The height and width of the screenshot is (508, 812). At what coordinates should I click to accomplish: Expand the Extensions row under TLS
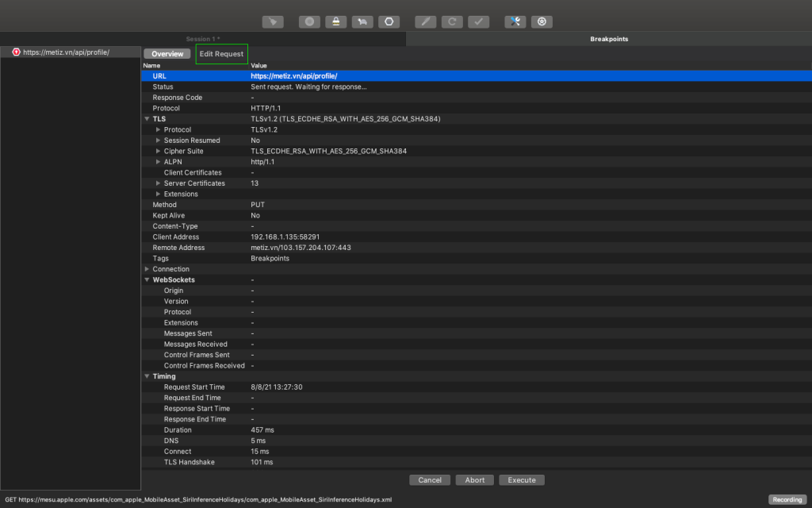tap(159, 194)
